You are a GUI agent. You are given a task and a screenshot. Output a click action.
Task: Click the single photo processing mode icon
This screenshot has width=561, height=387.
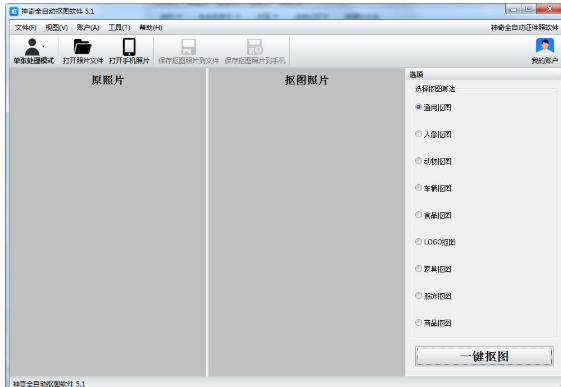click(33, 46)
